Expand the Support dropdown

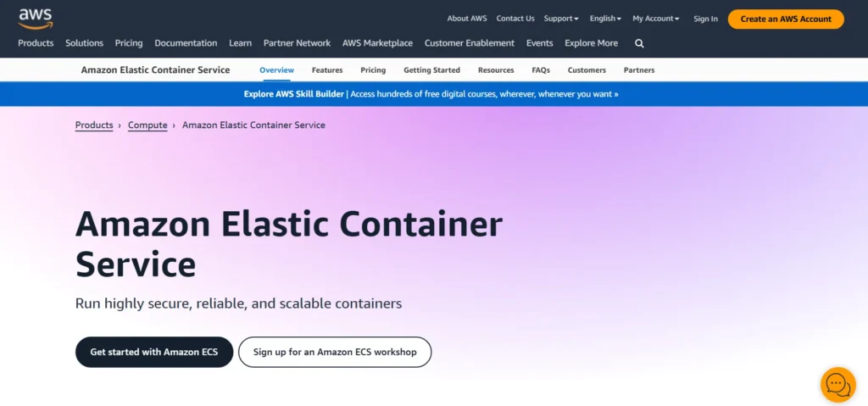pos(561,19)
